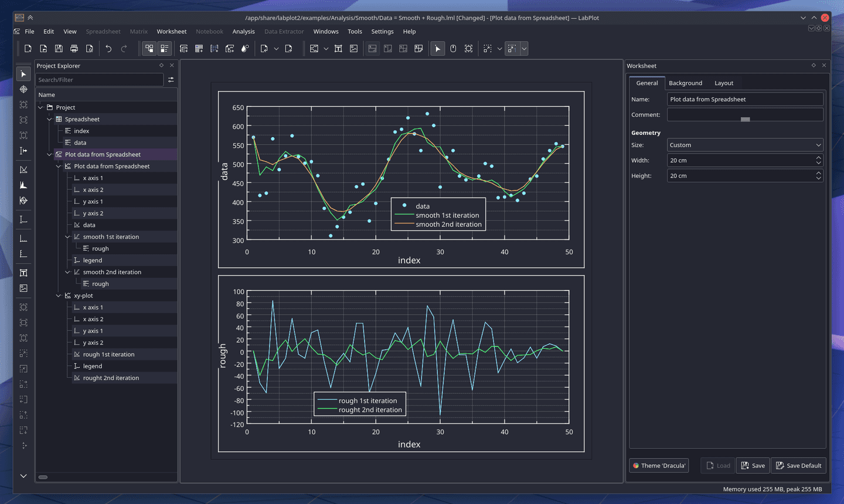Viewport: 844px width, 504px height.
Task: Collapse the smooth 1st iteration node
Action: click(67, 236)
